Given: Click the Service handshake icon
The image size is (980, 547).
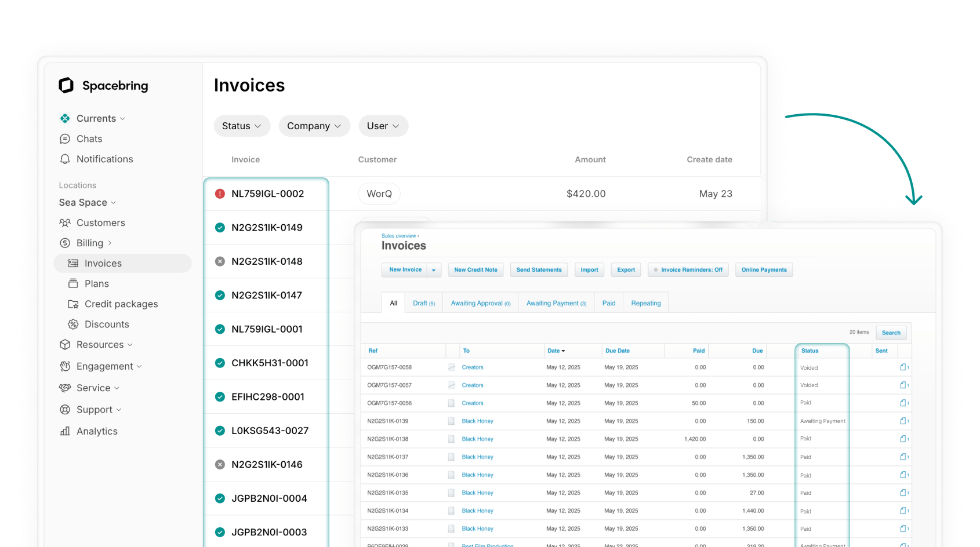Looking at the screenshot, I should pyautogui.click(x=65, y=388).
